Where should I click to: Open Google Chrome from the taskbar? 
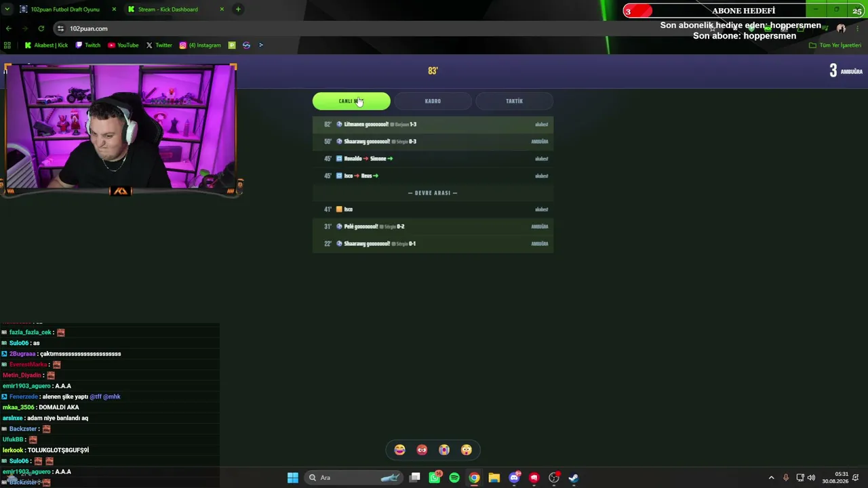pyautogui.click(x=474, y=478)
